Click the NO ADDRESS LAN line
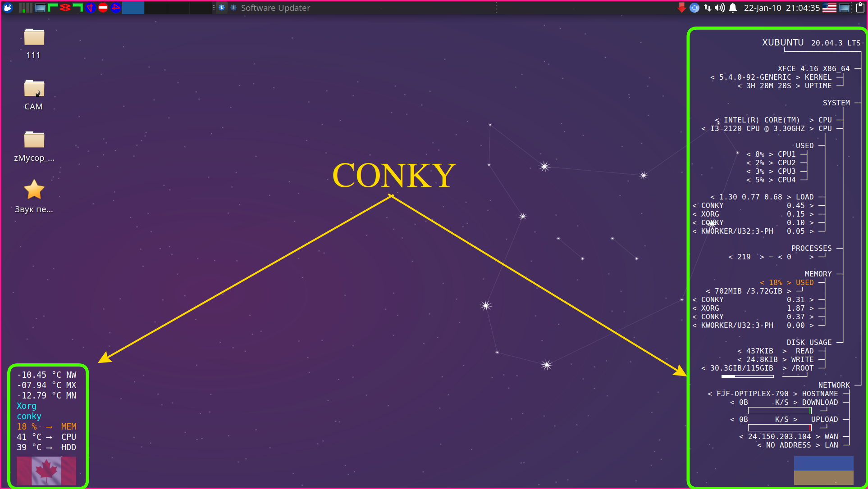 [x=797, y=445]
